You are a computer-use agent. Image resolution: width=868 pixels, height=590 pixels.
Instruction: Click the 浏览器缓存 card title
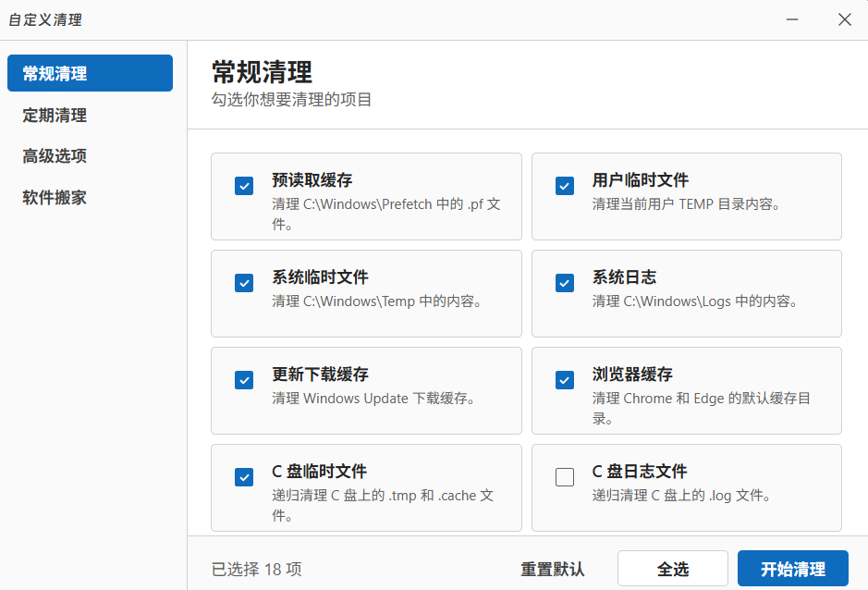[x=632, y=375]
